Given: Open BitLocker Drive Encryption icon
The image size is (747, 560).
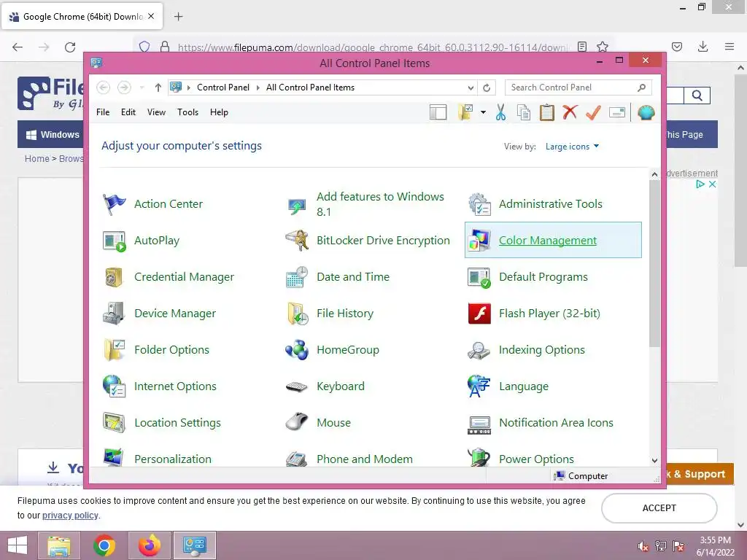Looking at the screenshot, I should [x=297, y=241].
